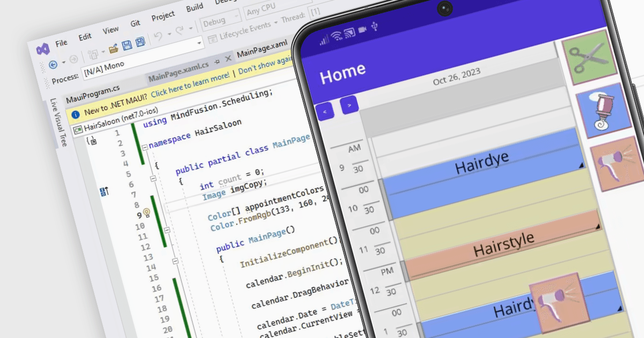Click the 'calendar.BeginInit();' code line
Screen dimensions: 644x338
pos(294,273)
